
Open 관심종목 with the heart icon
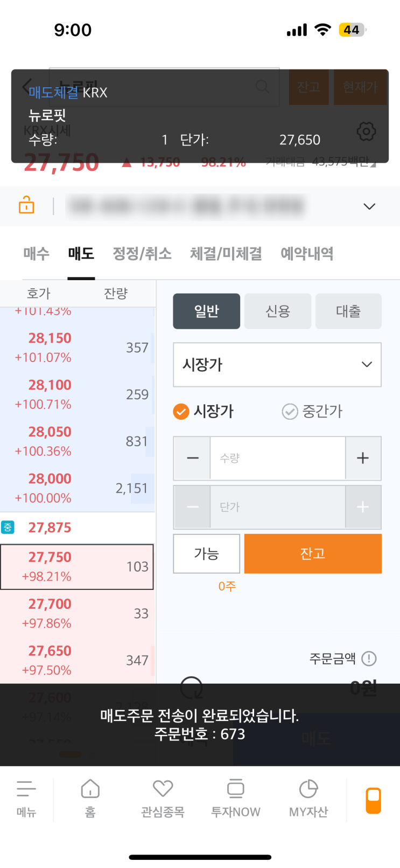[162, 797]
